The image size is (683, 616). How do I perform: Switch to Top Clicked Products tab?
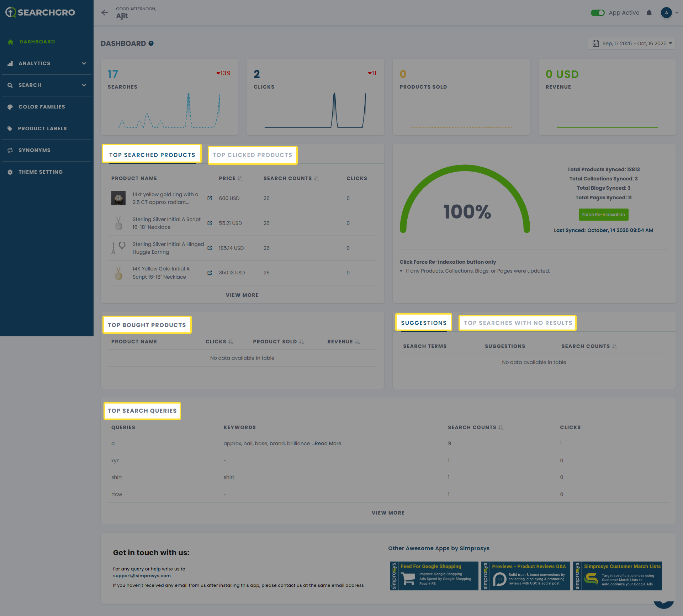point(252,155)
